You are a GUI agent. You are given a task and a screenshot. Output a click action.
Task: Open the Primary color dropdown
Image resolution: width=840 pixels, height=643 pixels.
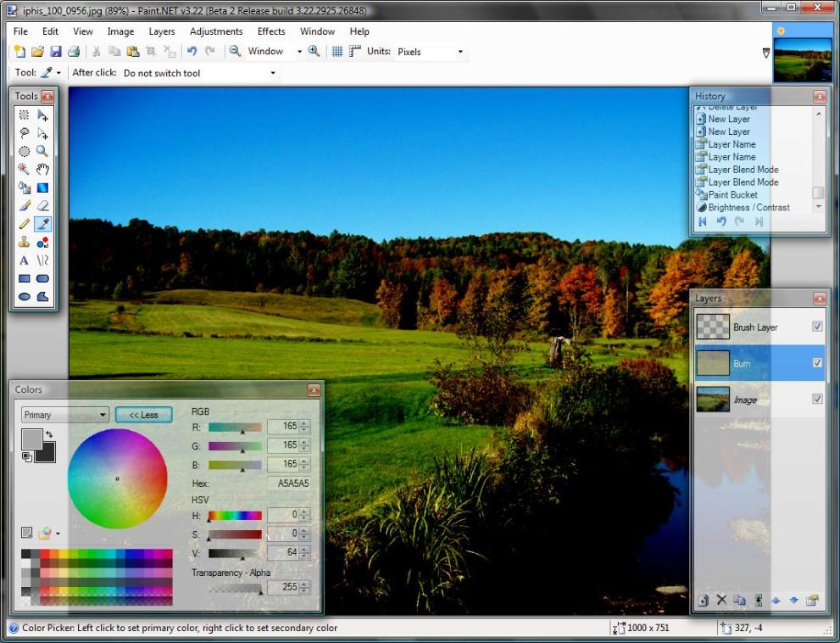[x=65, y=415]
